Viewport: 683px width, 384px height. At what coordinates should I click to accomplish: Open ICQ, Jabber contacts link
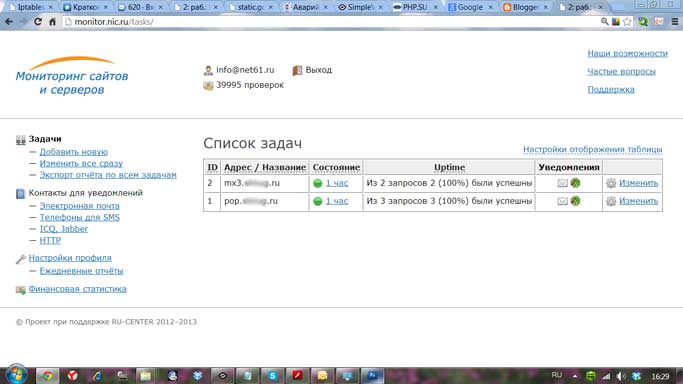coord(64,229)
